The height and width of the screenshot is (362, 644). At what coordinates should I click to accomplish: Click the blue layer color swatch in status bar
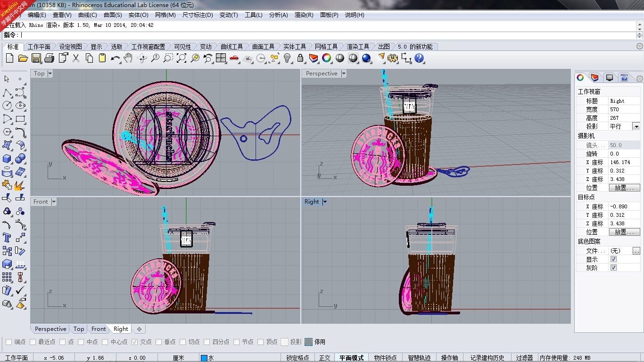point(204,358)
